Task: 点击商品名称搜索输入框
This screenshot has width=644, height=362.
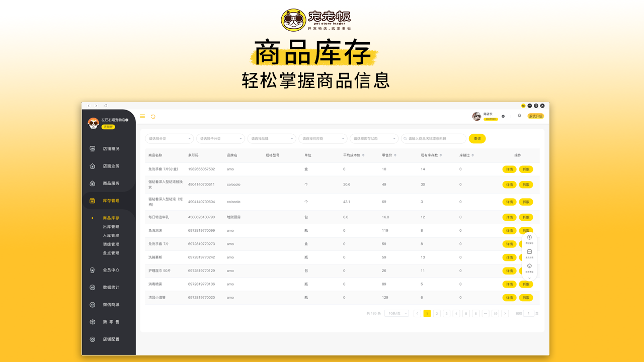Action: (434, 138)
